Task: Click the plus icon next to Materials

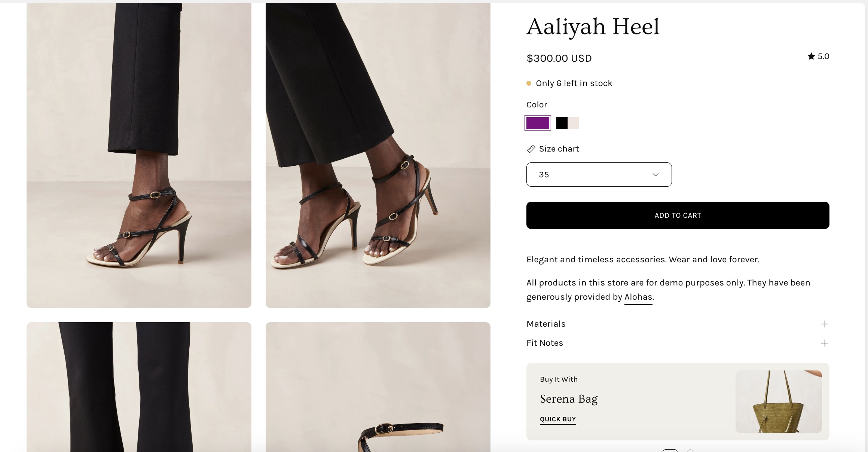Action: [825, 324]
